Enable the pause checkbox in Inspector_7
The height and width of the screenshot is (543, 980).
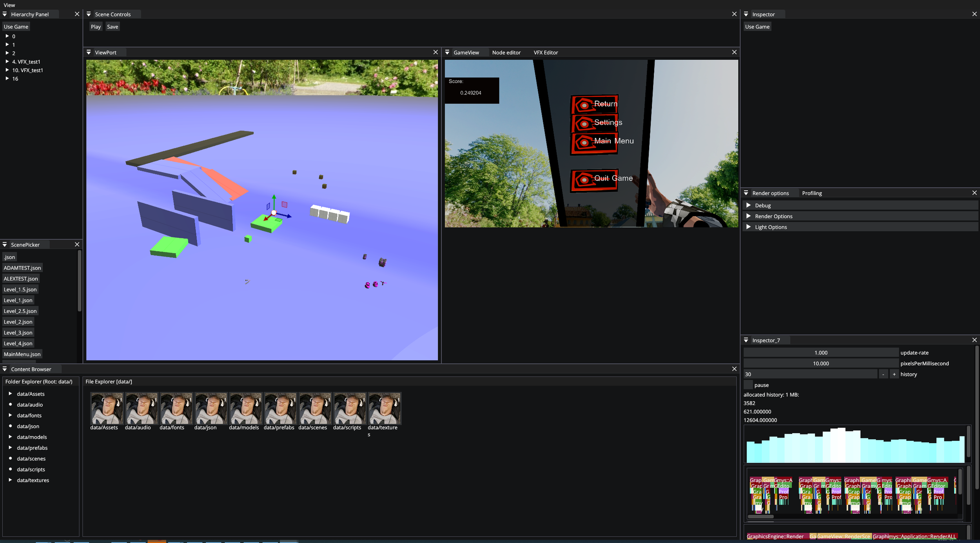tap(748, 385)
